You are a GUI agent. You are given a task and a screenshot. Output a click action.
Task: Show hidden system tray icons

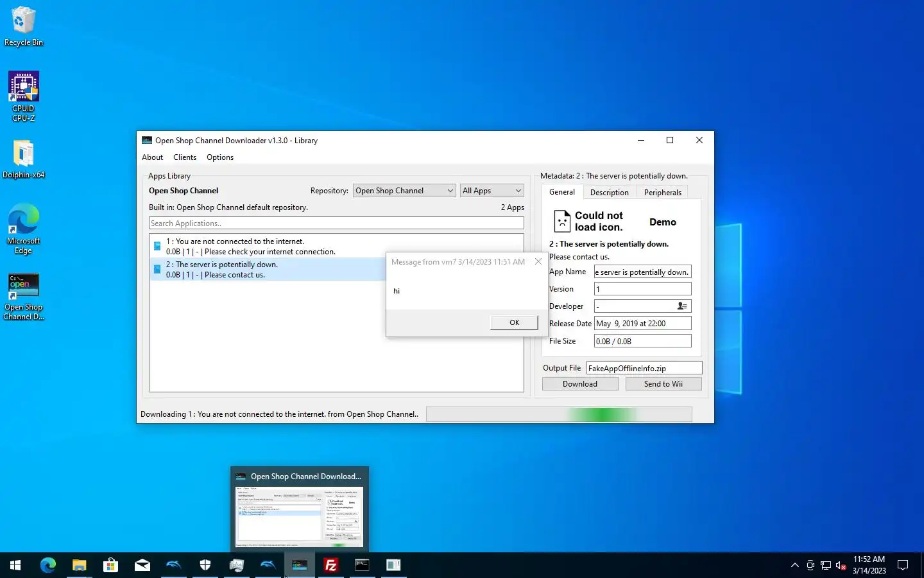click(x=794, y=565)
